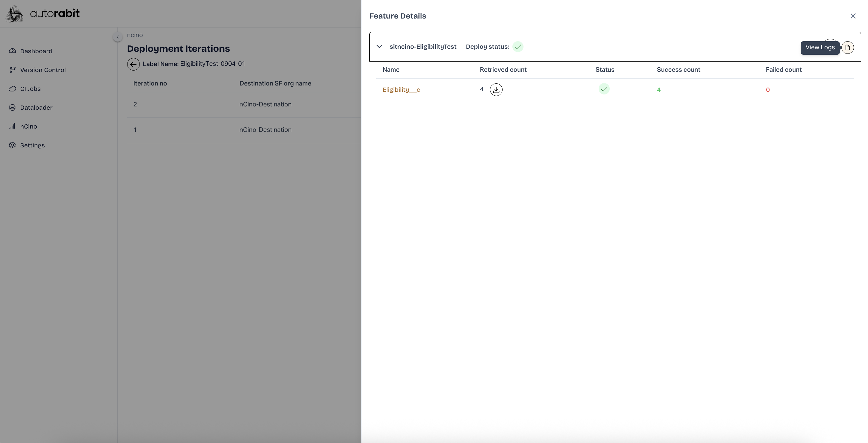The height and width of the screenshot is (443, 868).
Task: Open Dashboard from the sidebar
Action: [36, 51]
